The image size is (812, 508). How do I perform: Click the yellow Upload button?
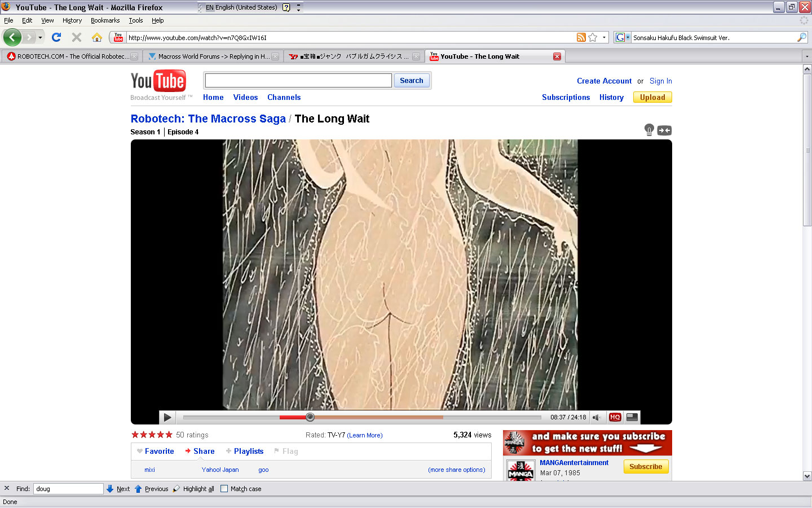click(652, 97)
